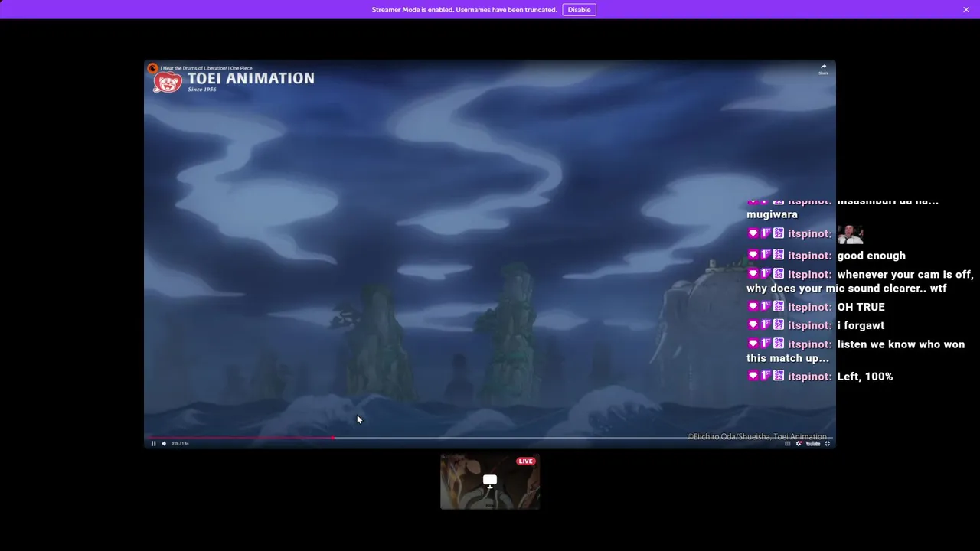The image size is (980, 551).
Task: Open the LIVE stream preview thumbnail
Action: [x=490, y=481]
